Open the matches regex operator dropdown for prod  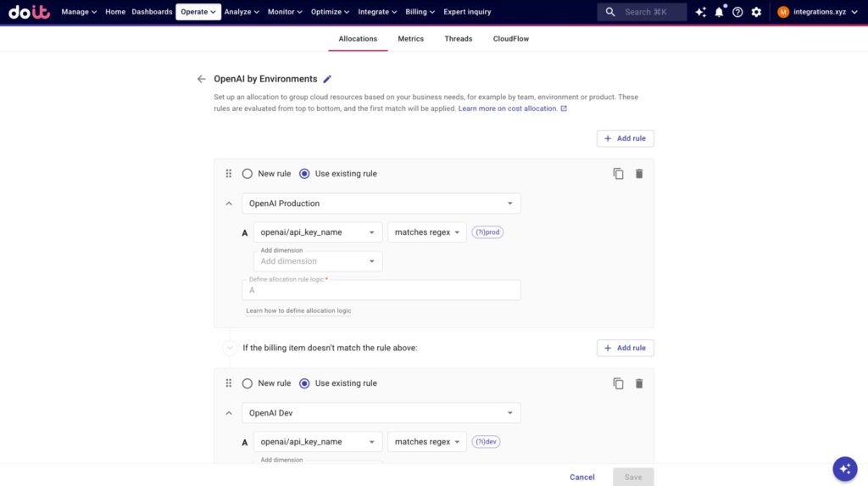426,232
